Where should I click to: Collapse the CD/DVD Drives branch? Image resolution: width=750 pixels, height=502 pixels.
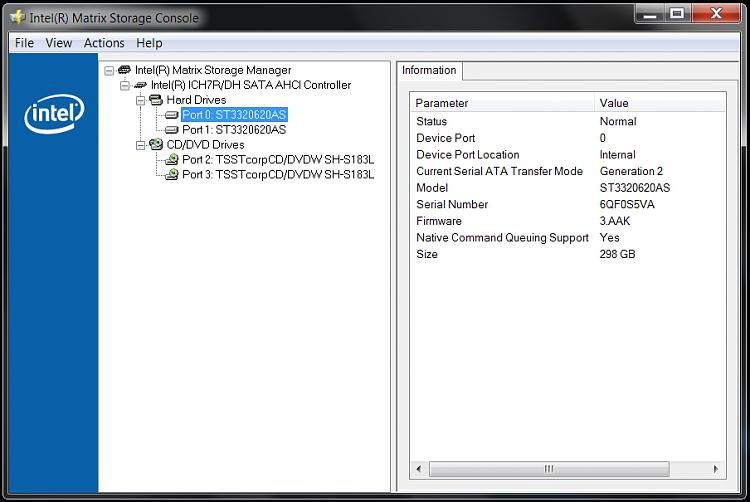[x=141, y=145]
